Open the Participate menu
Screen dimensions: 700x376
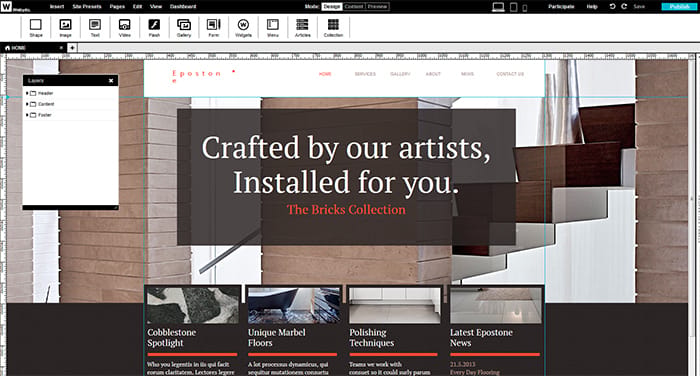[561, 6]
